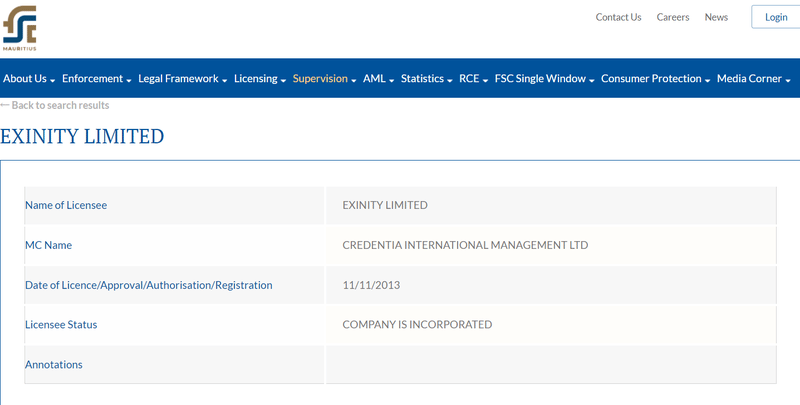Viewport: 800px width, 405px height.
Task: Expand the FSC Single Window dropdown arrow
Action: (x=591, y=81)
